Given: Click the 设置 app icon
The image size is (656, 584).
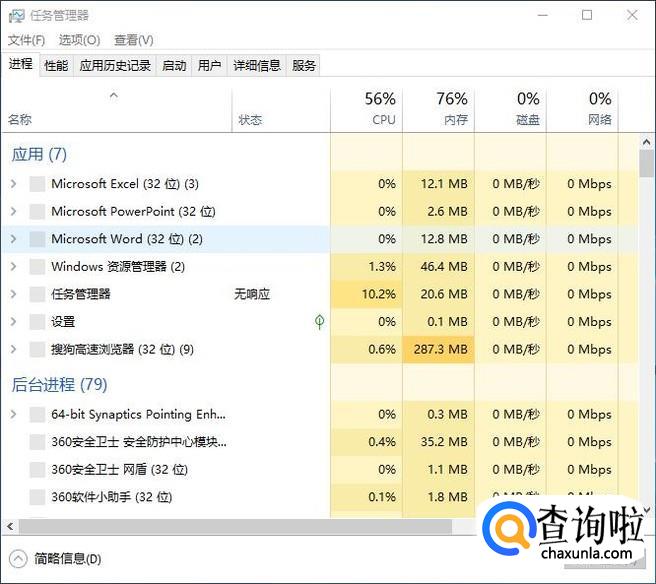Looking at the screenshot, I should [x=37, y=322].
